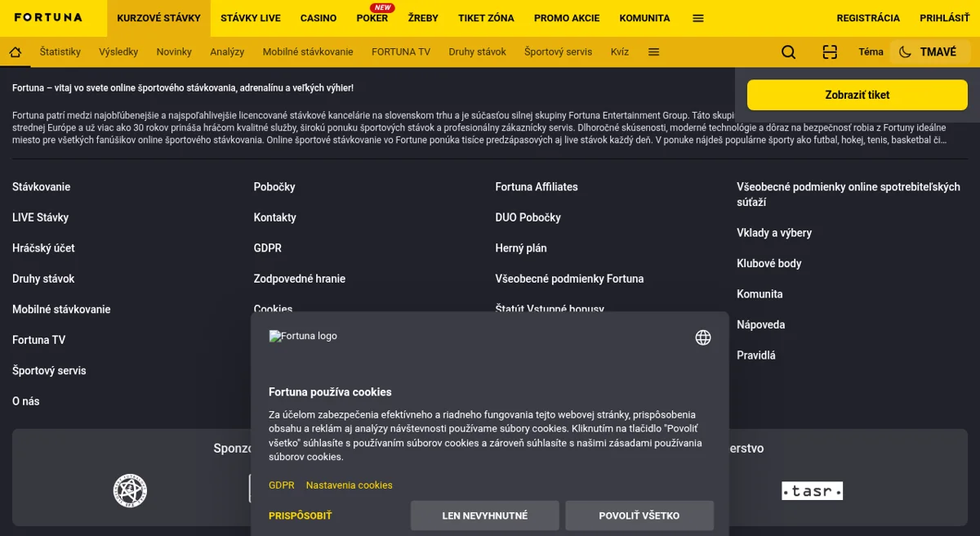Open the home icon in sub navigation
The width and height of the screenshot is (980, 536).
[x=15, y=52]
